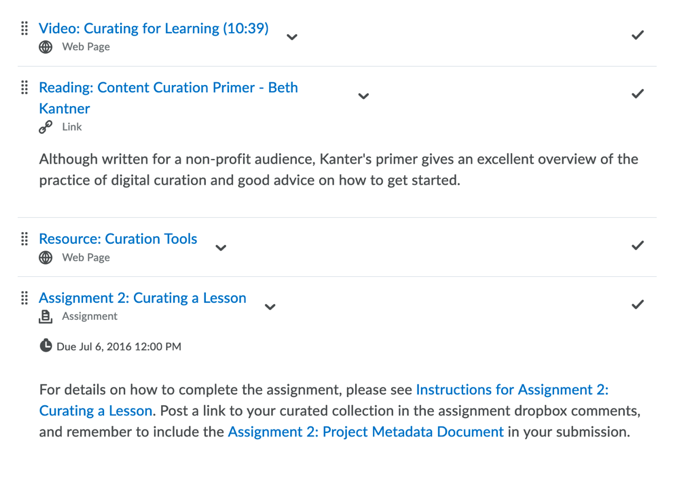Toggle completion checkmark for Video: Curating for Learning
The width and height of the screenshot is (689, 481).
637,35
